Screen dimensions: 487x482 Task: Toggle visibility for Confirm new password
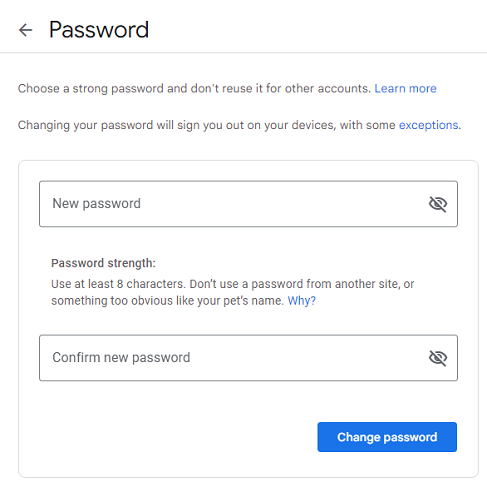pyautogui.click(x=438, y=358)
